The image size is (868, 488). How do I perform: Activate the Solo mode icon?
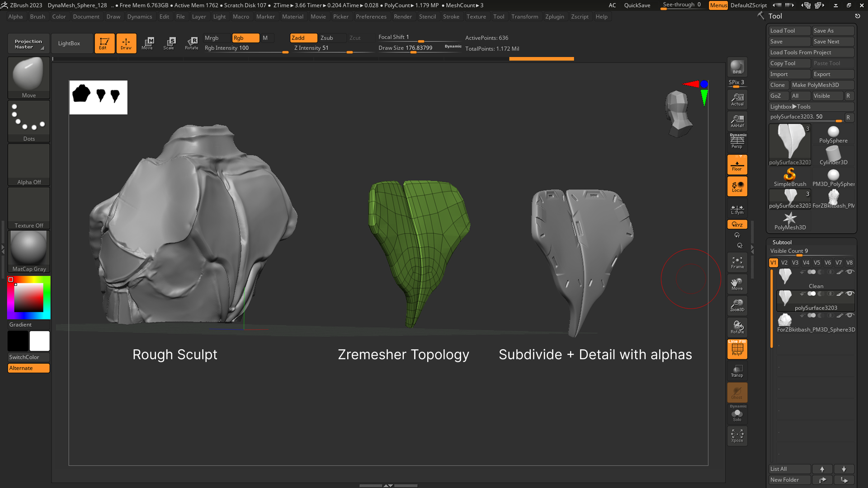[x=737, y=415]
